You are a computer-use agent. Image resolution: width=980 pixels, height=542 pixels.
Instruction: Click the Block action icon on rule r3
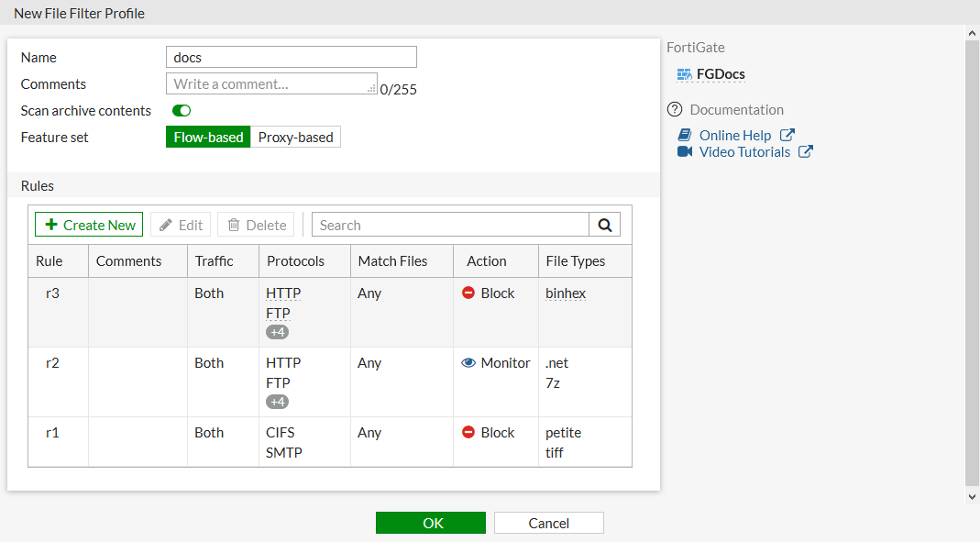point(470,293)
